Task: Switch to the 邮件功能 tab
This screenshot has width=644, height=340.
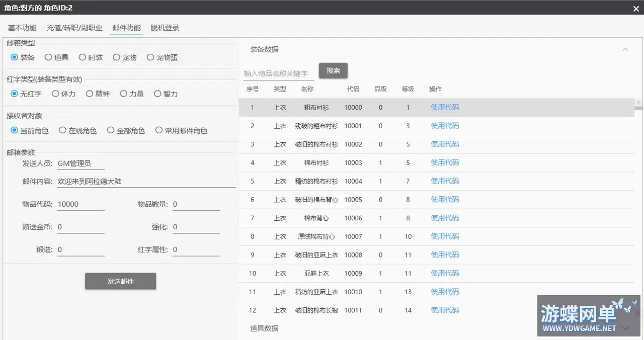Action: click(127, 28)
